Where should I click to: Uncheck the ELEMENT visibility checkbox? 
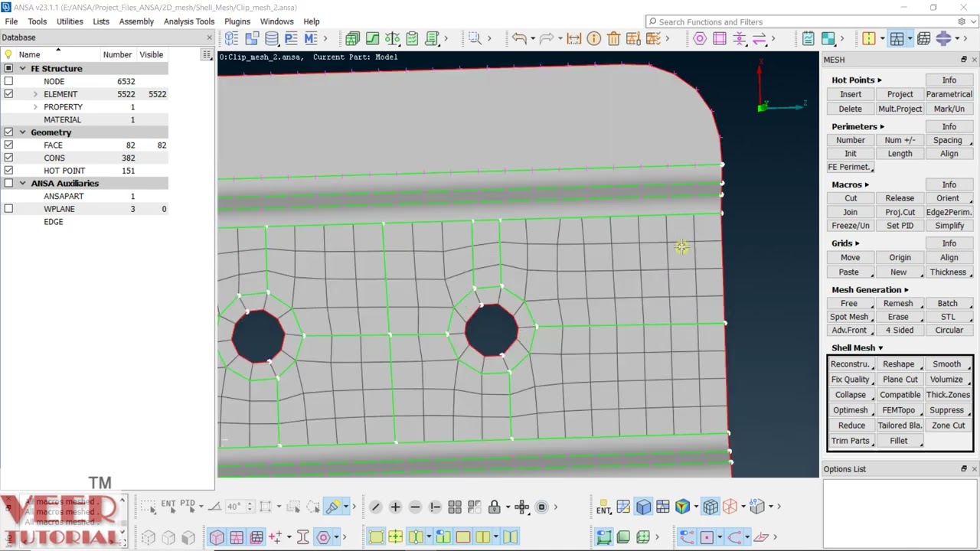[x=8, y=94]
